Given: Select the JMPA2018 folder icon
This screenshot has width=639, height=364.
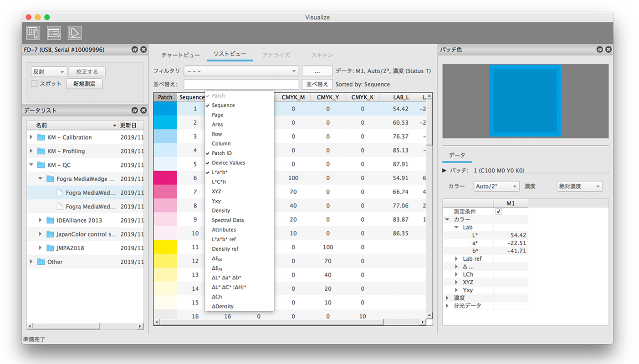Looking at the screenshot, I should point(50,248).
